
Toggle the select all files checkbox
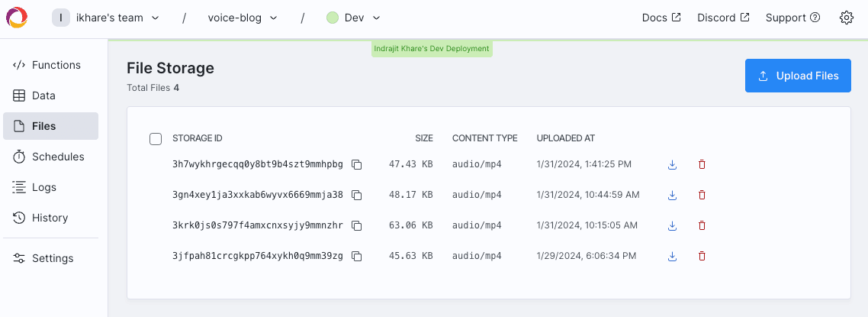(x=156, y=138)
